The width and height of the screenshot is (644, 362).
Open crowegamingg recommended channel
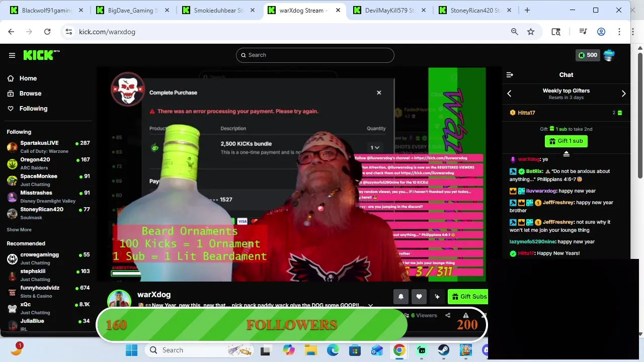(x=48, y=258)
